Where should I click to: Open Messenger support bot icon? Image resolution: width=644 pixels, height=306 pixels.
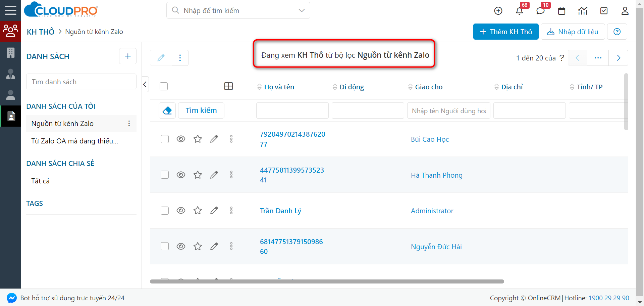(x=12, y=298)
